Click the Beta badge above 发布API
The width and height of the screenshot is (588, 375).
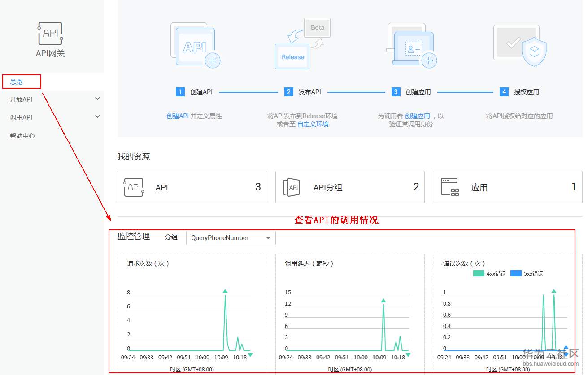tap(317, 27)
